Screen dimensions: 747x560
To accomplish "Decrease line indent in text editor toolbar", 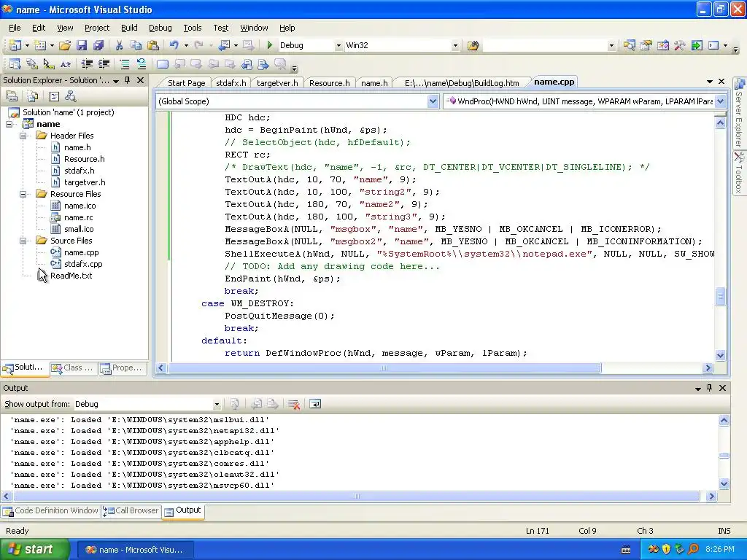I will coord(87,64).
